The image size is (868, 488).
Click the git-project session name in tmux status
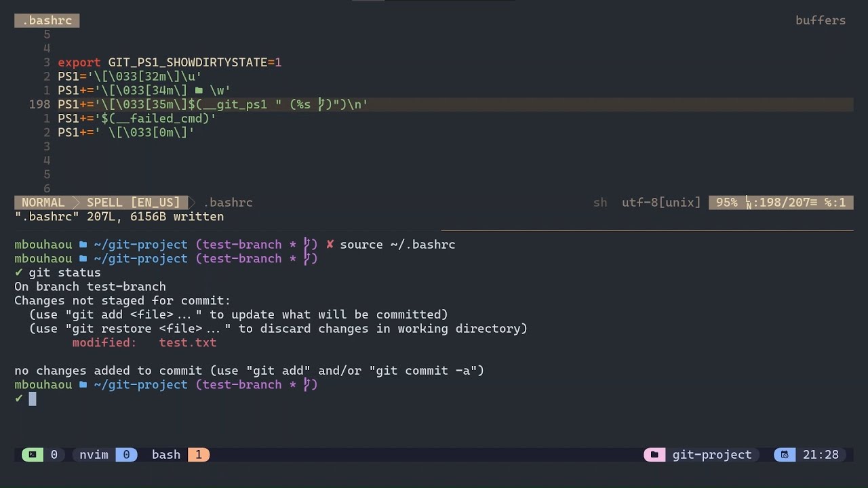(712, 455)
